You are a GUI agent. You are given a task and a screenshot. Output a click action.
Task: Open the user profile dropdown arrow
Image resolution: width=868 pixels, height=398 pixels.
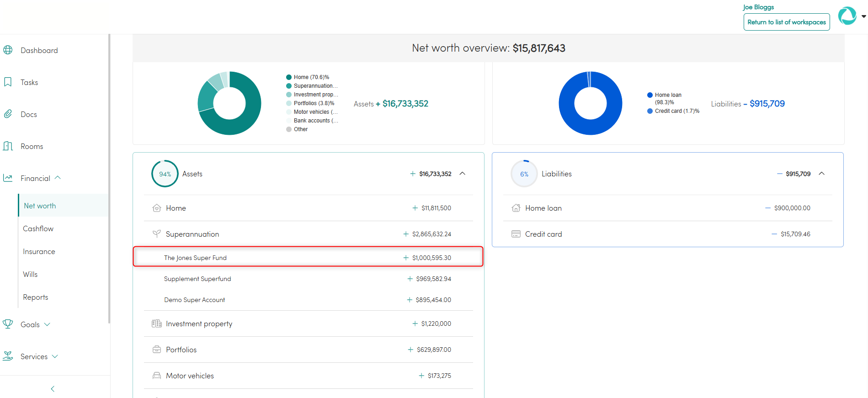tap(863, 16)
